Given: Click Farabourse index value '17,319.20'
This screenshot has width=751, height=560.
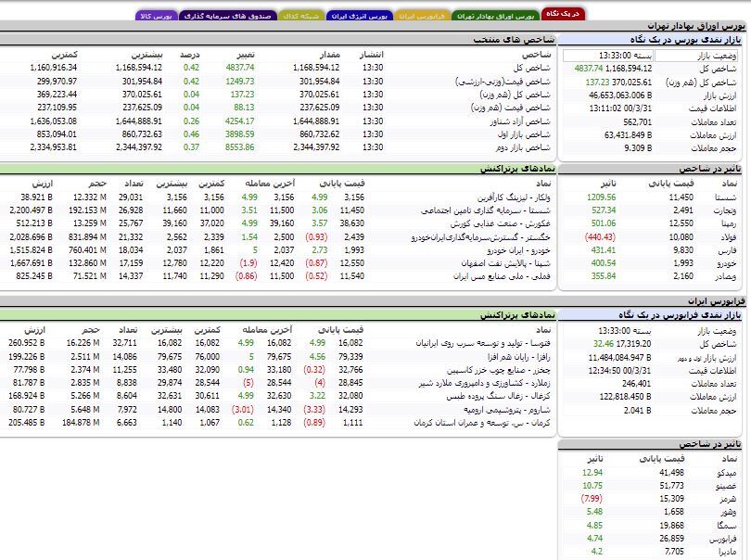Looking at the screenshot, I should 634,344.
